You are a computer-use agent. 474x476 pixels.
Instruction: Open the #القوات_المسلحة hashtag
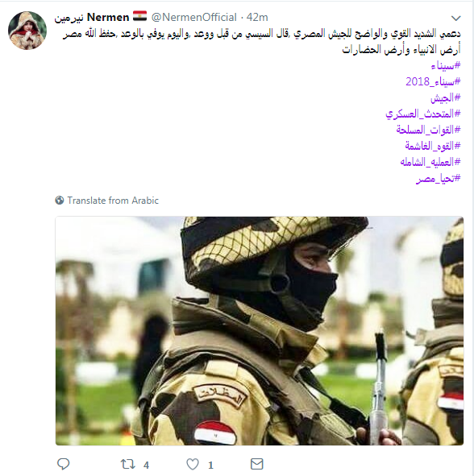(x=428, y=130)
